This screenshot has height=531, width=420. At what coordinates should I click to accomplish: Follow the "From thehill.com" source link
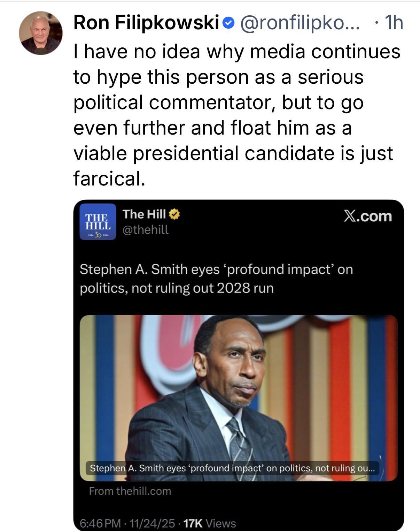130,491
